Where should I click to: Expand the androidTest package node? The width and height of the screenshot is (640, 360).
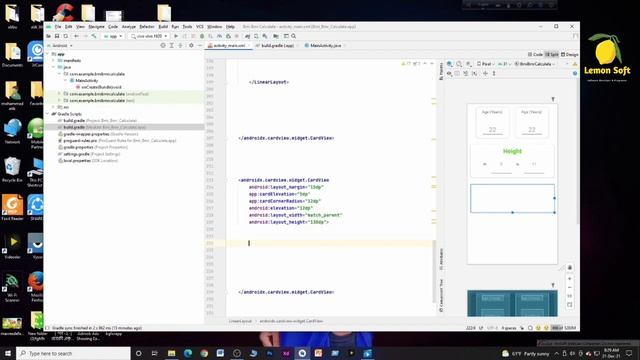point(60,94)
